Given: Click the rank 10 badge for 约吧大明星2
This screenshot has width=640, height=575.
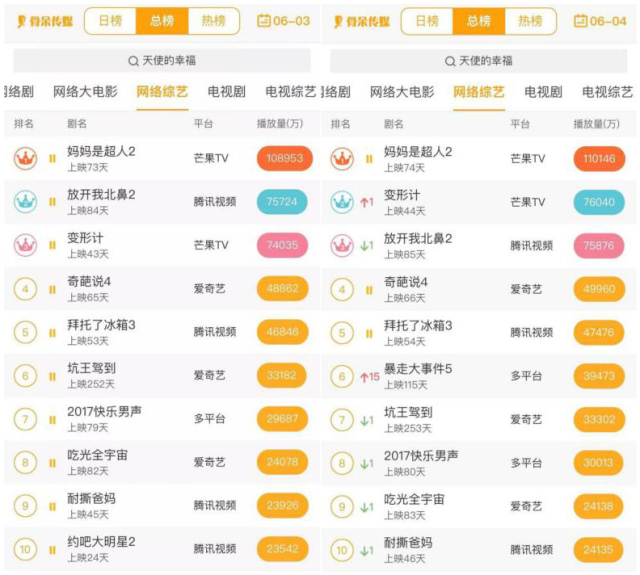Looking at the screenshot, I should 25,548.
